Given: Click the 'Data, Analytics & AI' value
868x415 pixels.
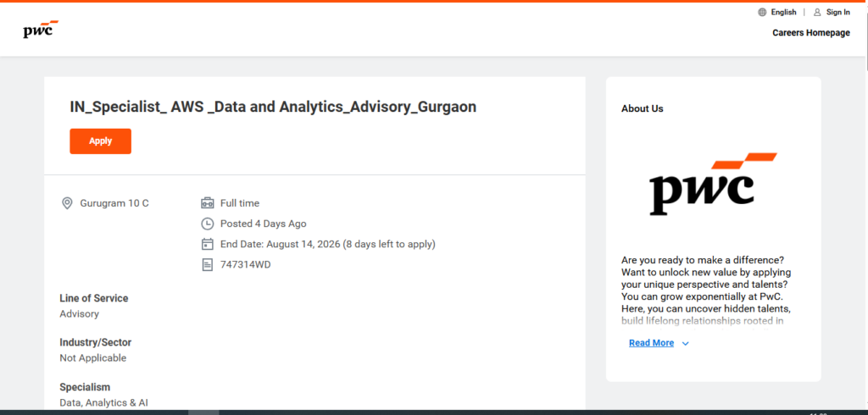Looking at the screenshot, I should pyautogui.click(x=103, y=403).
